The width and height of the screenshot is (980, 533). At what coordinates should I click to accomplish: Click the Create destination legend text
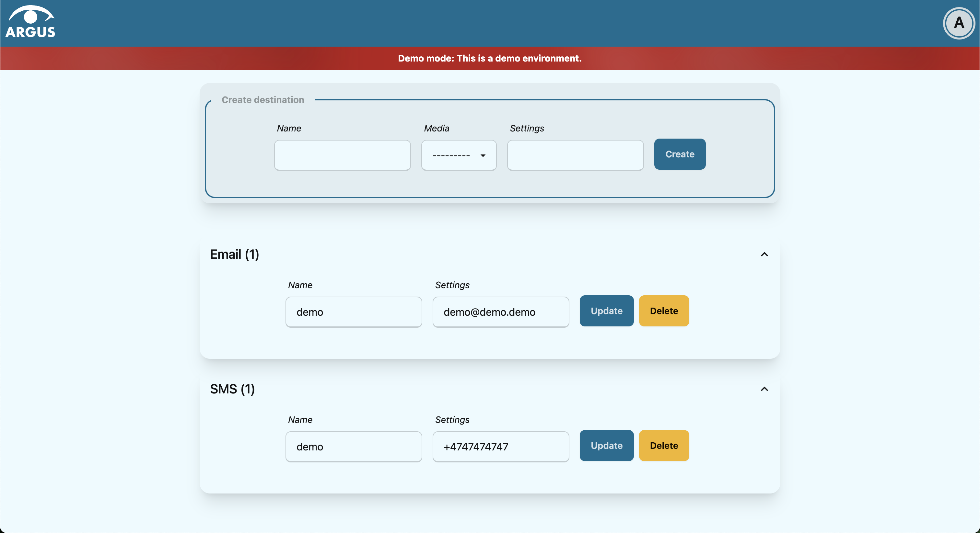coord(263,100)
